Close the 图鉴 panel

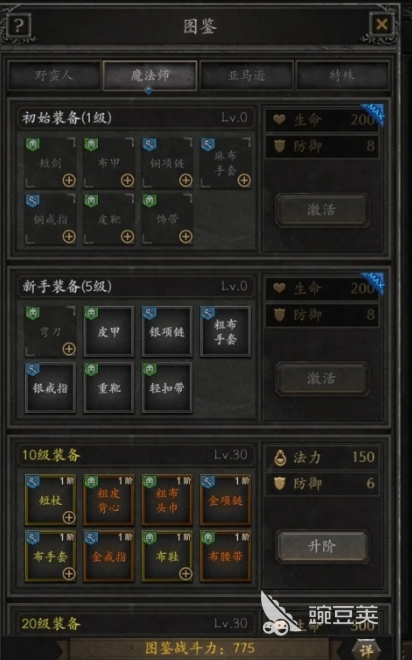tap(382, 24)
